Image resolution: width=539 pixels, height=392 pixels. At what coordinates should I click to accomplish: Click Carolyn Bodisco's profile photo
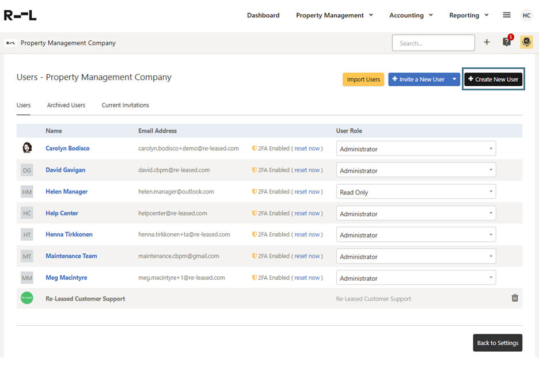[27, 149]
